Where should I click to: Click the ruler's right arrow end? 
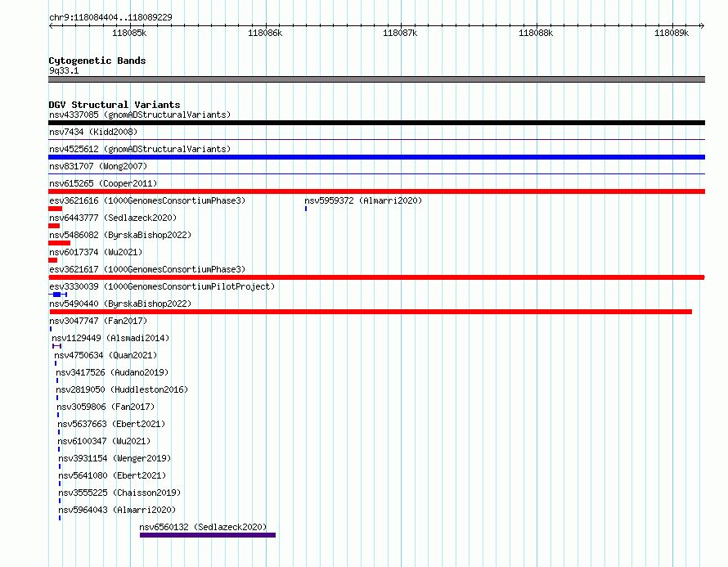pyautogui.click(x=702, y=25)
